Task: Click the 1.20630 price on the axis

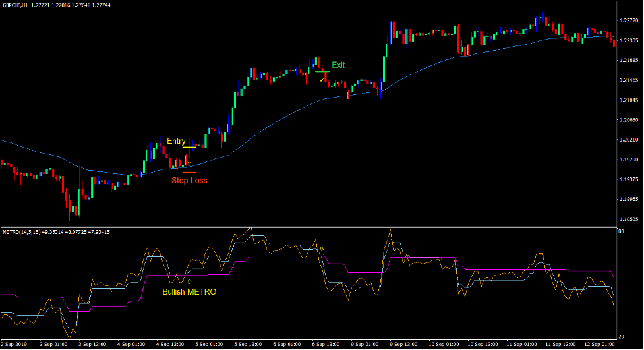Action: pyautogui.click(x=628, y=120)
